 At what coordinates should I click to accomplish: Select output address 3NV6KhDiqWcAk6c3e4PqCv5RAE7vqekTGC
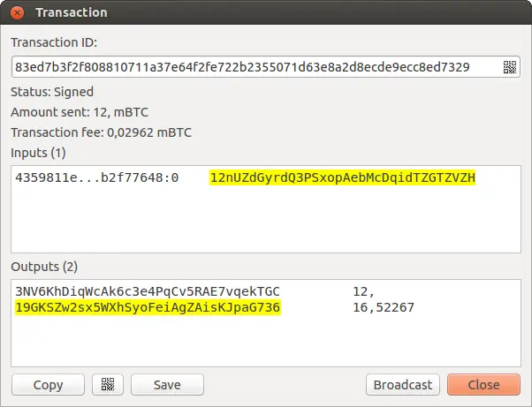(148, 291)
